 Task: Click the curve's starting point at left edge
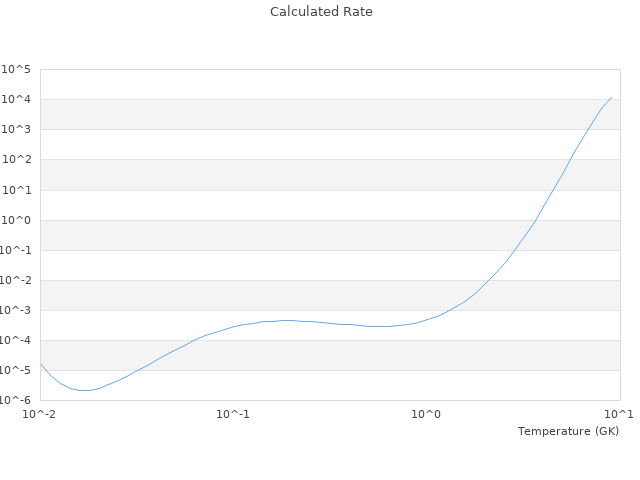[41, 364]
